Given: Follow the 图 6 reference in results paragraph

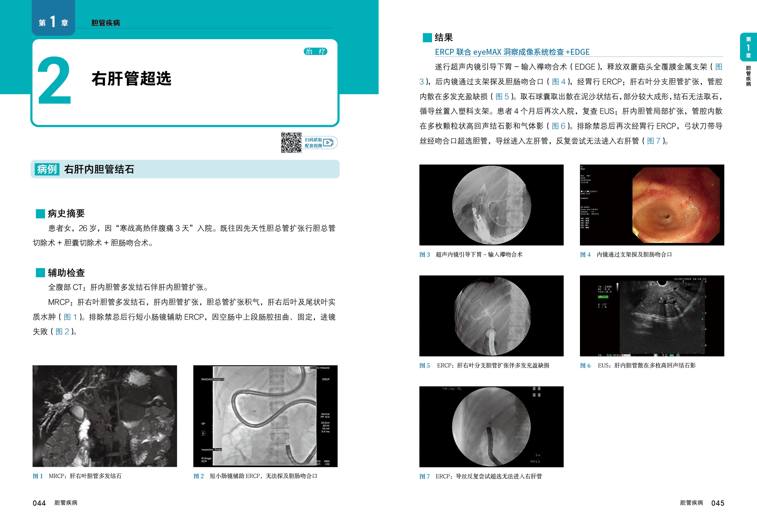Looking at the screenshot, I should coord(558,126).
